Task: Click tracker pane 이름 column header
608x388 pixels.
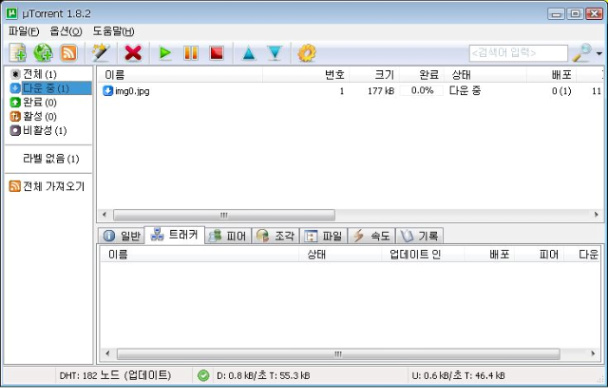Action: [x=199, y=255]
